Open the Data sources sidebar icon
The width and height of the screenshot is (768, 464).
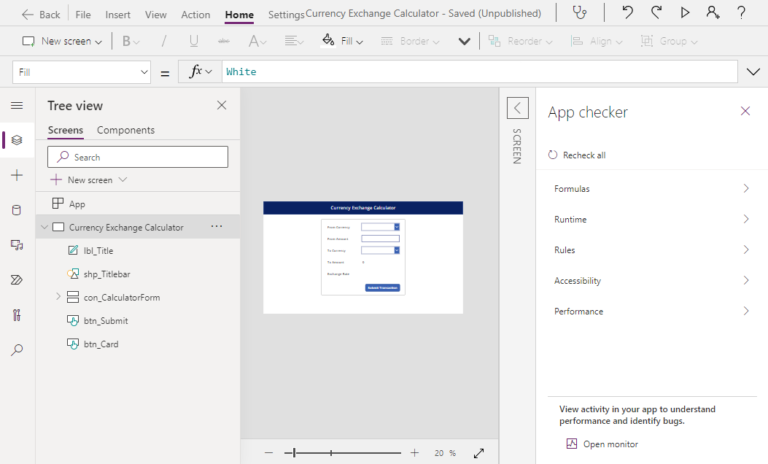tap(16, 210)
